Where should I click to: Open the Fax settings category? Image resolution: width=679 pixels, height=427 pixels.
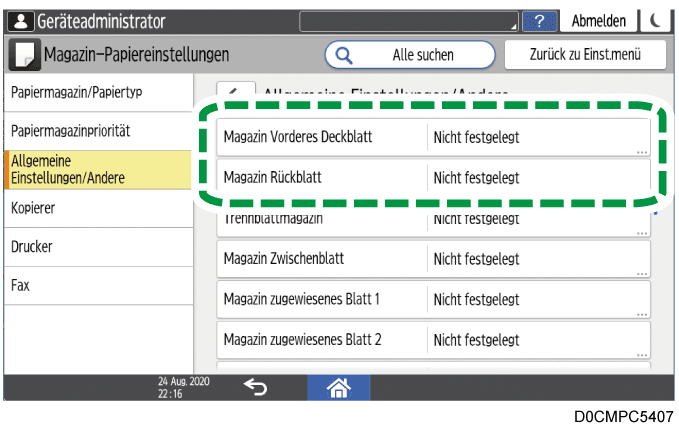97,285
